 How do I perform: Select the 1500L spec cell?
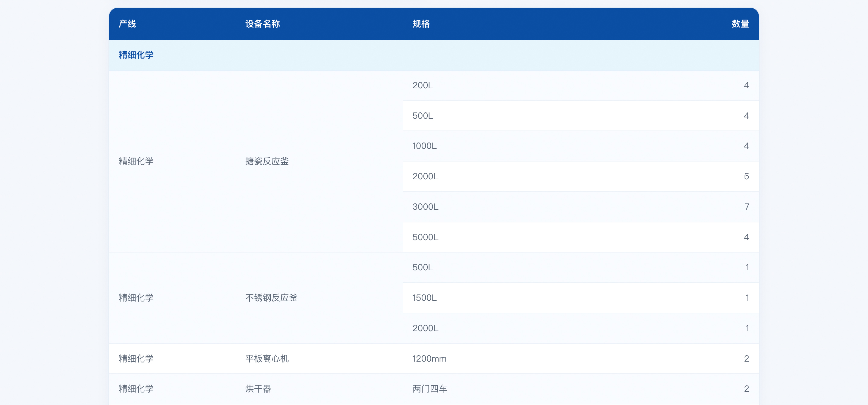424,297
